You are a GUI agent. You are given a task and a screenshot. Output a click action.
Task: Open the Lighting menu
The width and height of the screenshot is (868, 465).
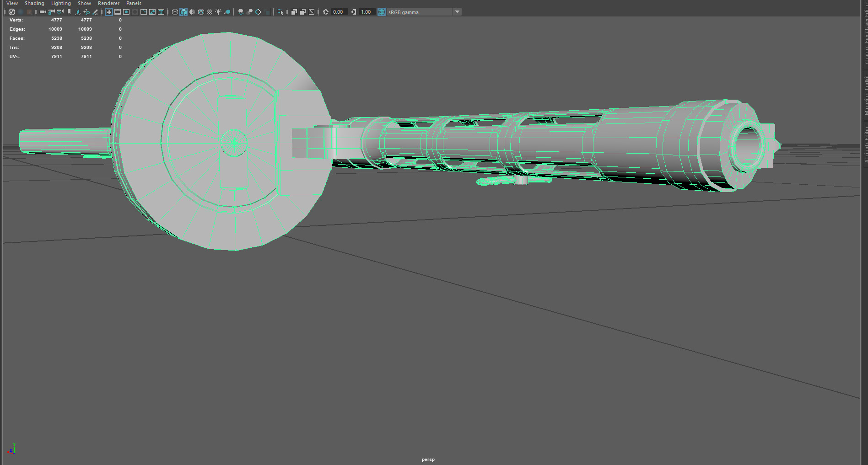tap(61, 3)
